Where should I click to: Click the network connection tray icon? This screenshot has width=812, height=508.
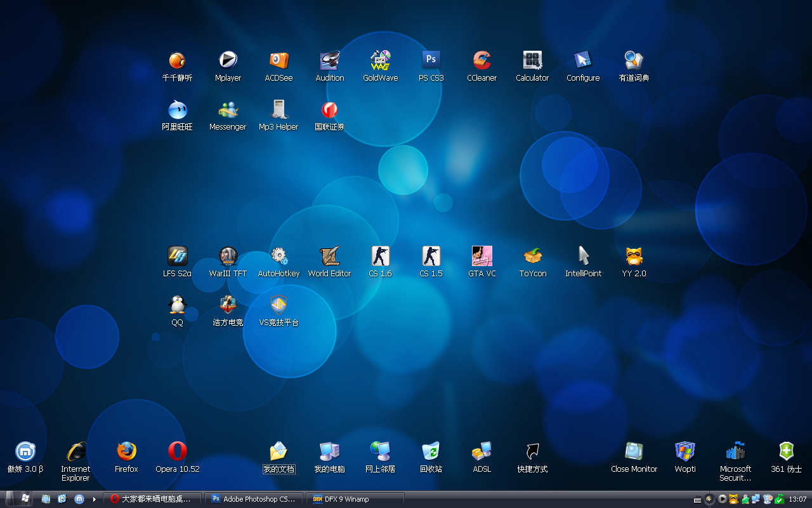coord(756,499)
